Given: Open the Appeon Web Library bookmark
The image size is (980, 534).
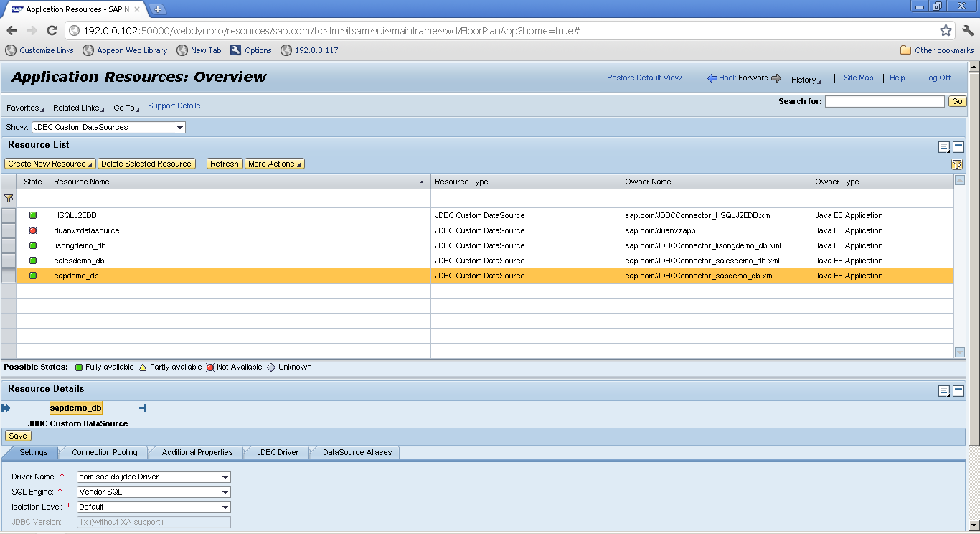Looking at the screenshot, I should pos(125,50).
